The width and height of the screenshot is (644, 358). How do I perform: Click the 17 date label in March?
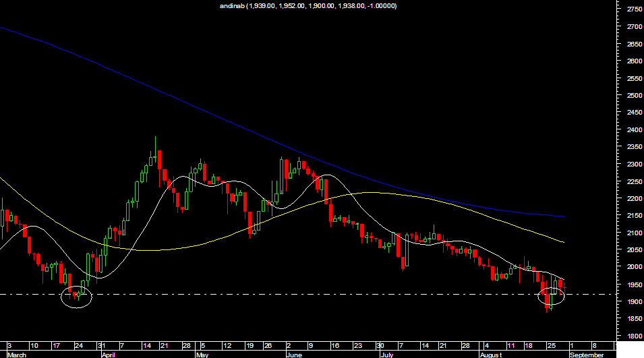(56, 346)
